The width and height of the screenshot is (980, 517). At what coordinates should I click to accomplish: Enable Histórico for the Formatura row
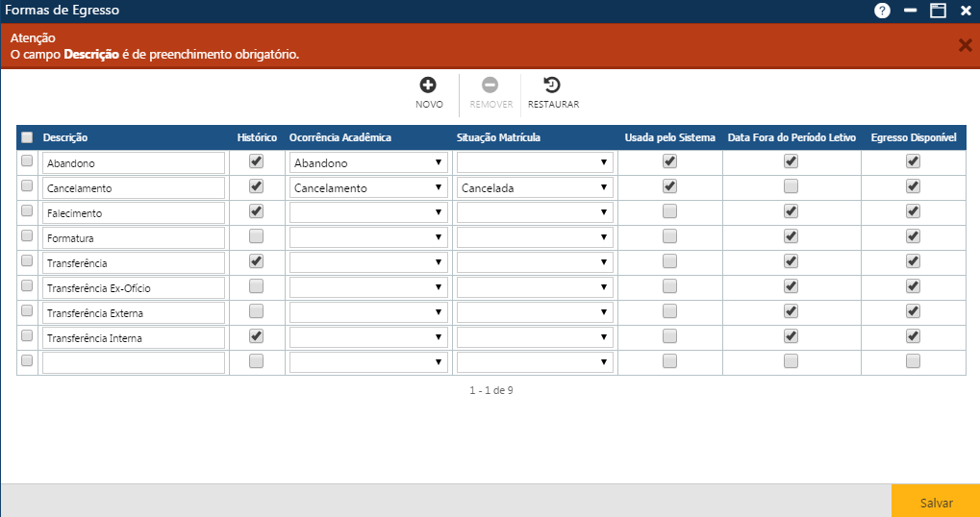tap(256, 236)
